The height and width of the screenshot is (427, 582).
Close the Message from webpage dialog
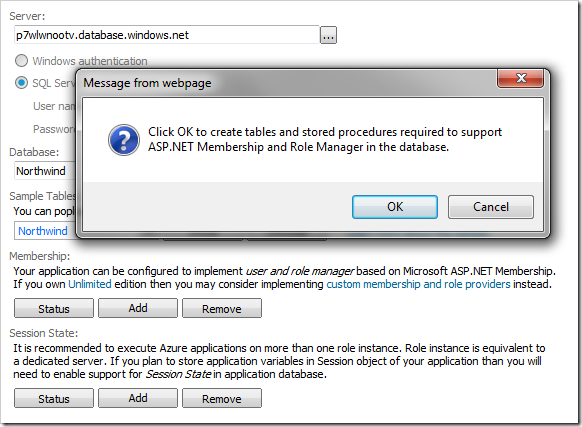(x=521, y=78)
